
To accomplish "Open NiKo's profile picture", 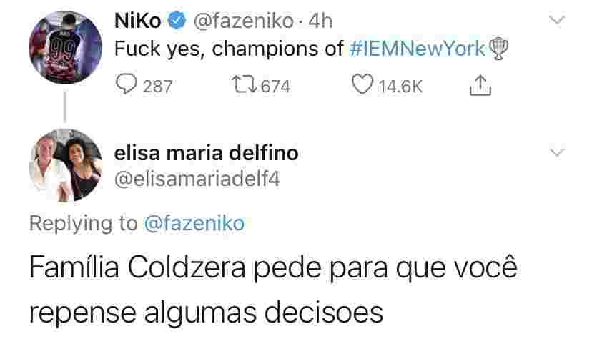I will 64,45.
